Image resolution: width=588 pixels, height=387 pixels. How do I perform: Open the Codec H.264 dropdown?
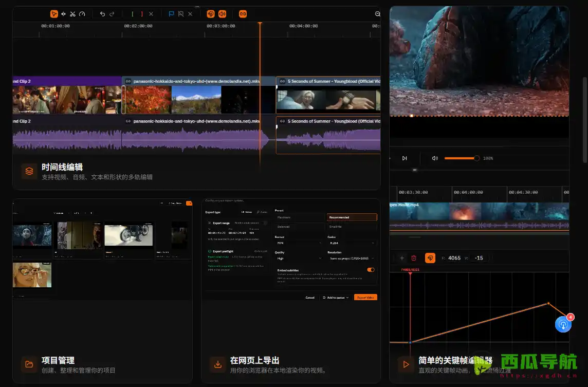352,243
